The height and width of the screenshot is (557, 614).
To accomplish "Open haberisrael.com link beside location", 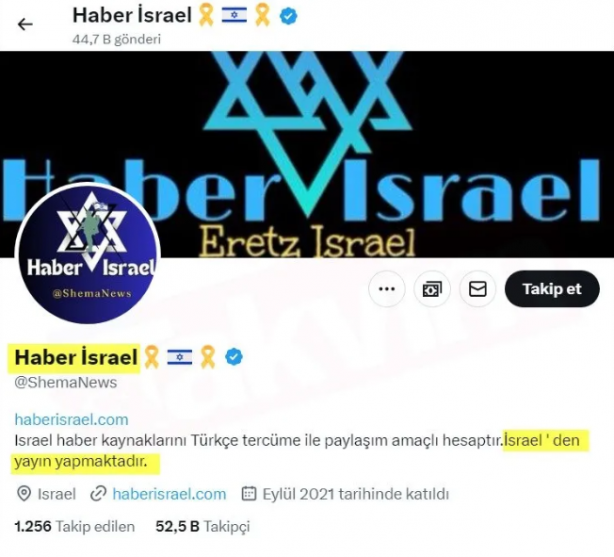I will coord(169,494).
